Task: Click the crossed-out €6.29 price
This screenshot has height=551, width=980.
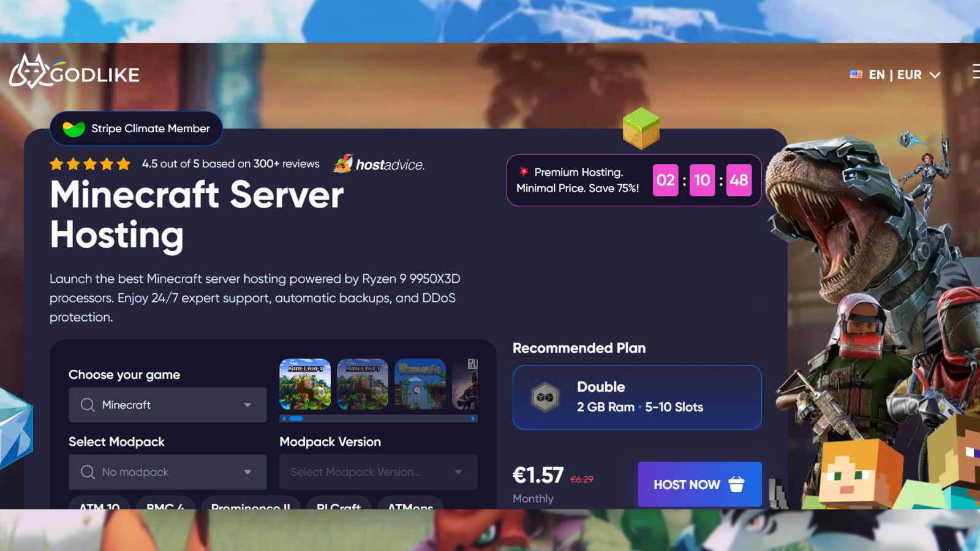Action: pos(582,479)
